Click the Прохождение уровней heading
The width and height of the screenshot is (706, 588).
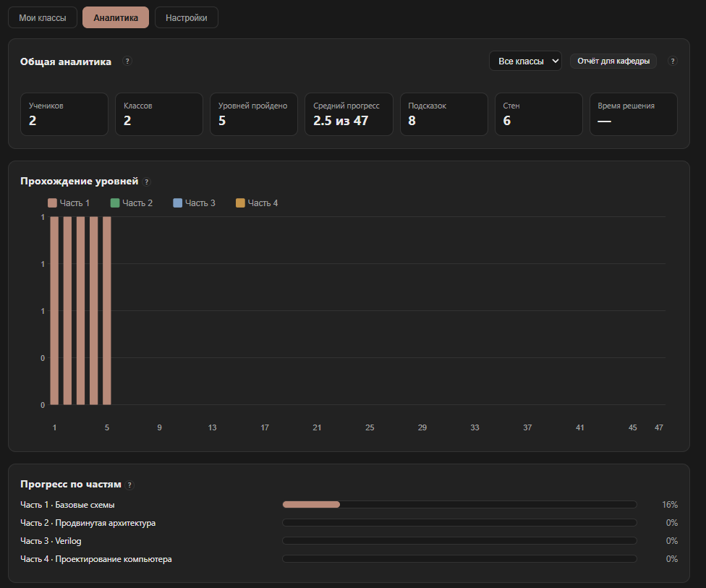tap(80, 181)
